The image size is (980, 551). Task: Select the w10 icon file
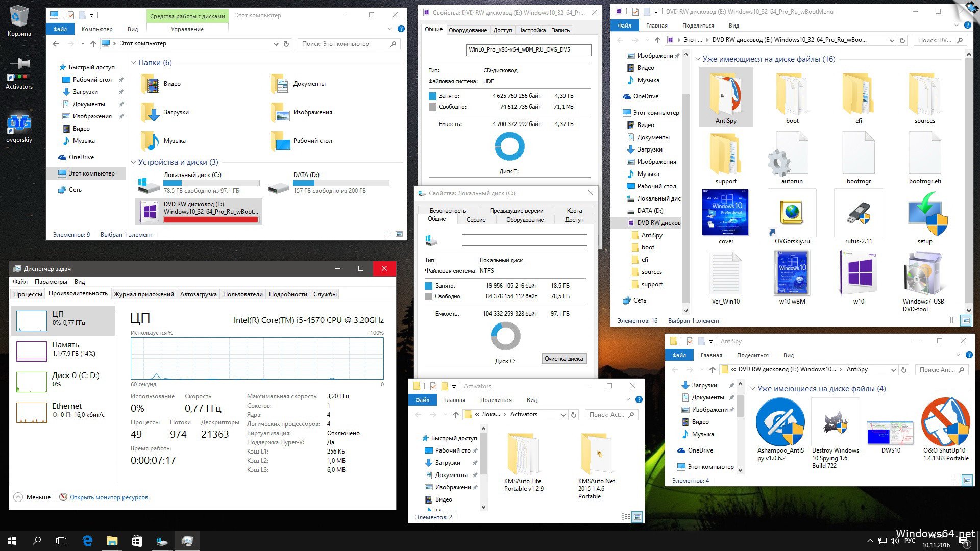pyautogui.click(x=859, y=277)
